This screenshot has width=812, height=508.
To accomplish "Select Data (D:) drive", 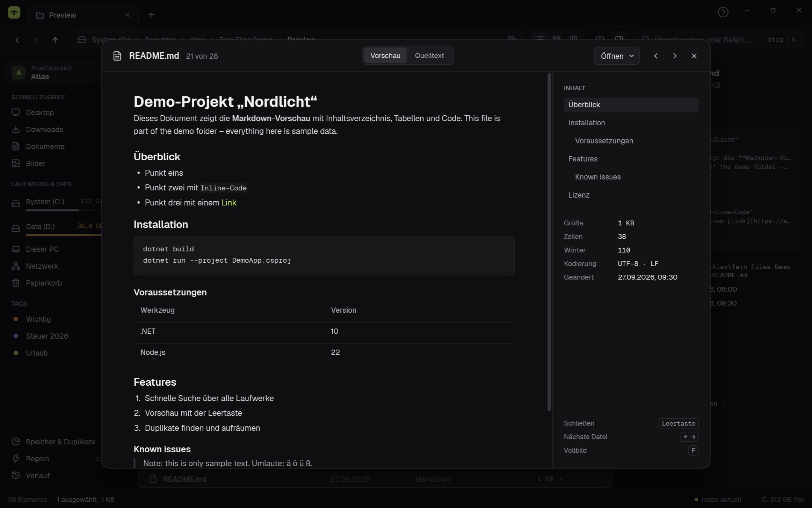I will pos(54,228).
